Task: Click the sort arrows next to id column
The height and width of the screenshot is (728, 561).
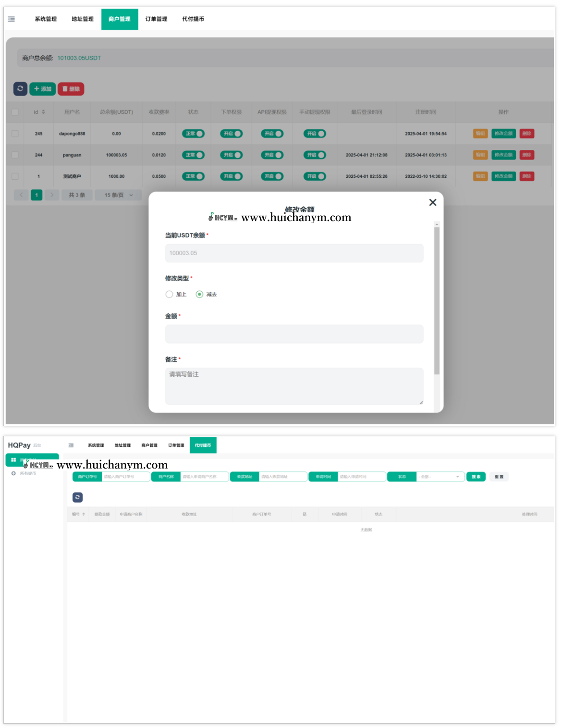Action: pos(43,112)
